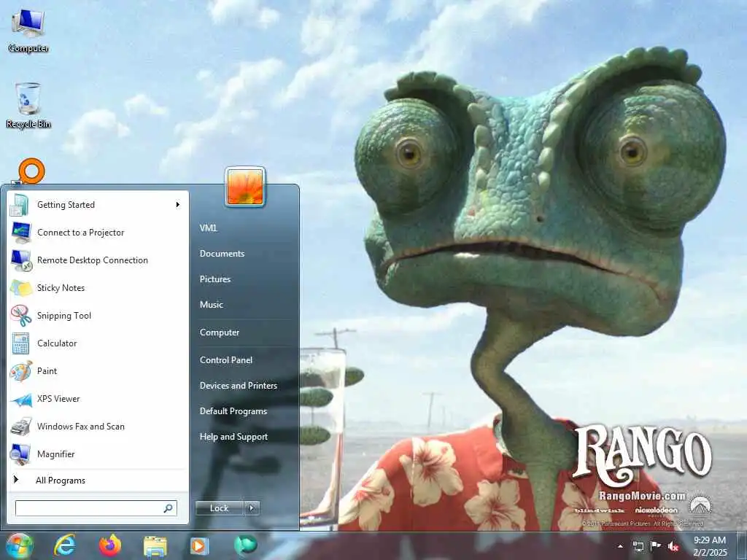Select the Snipping Tool text label

pos(64,316)
